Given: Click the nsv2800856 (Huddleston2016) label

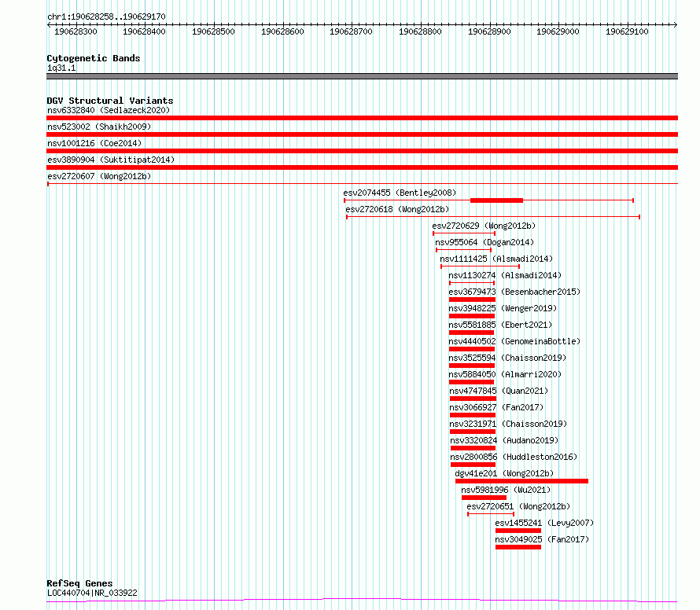Looking at the screenshot, I should click(x=514, y=457).
